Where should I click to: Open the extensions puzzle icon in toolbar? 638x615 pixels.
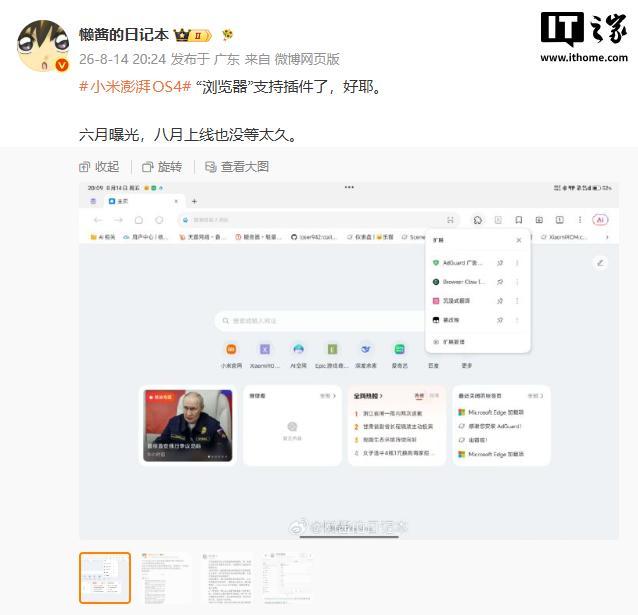click(478, 220)
